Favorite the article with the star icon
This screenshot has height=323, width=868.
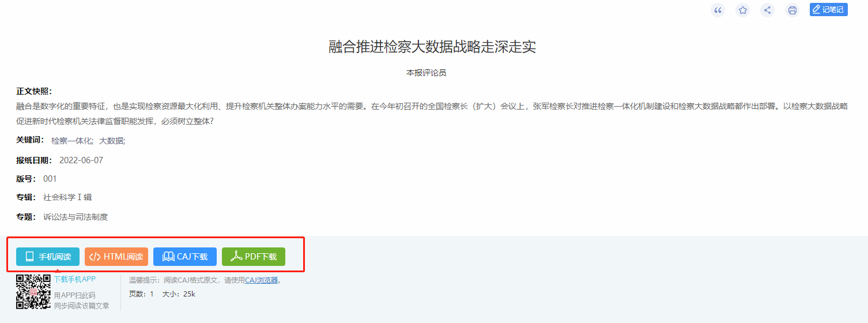coord(743,10)
